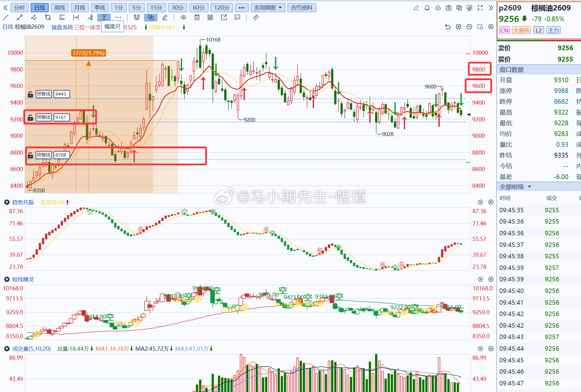The height and width of the screenshot is (392, 581).
Task: Open more drawing tools menu
Action: pyautogui.click(x=118, y=18)
